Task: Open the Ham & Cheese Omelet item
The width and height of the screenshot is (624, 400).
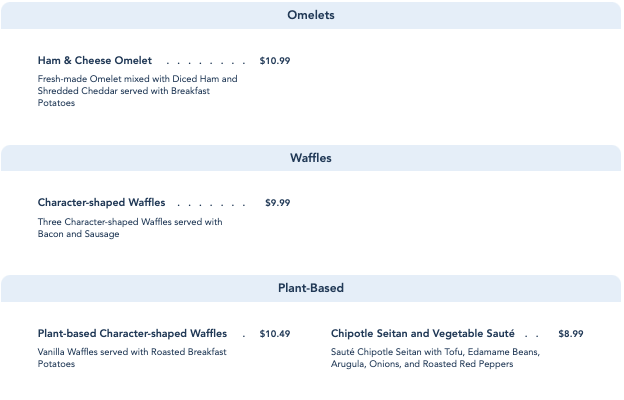Action: pyautogui.click(x=95, y=61)
